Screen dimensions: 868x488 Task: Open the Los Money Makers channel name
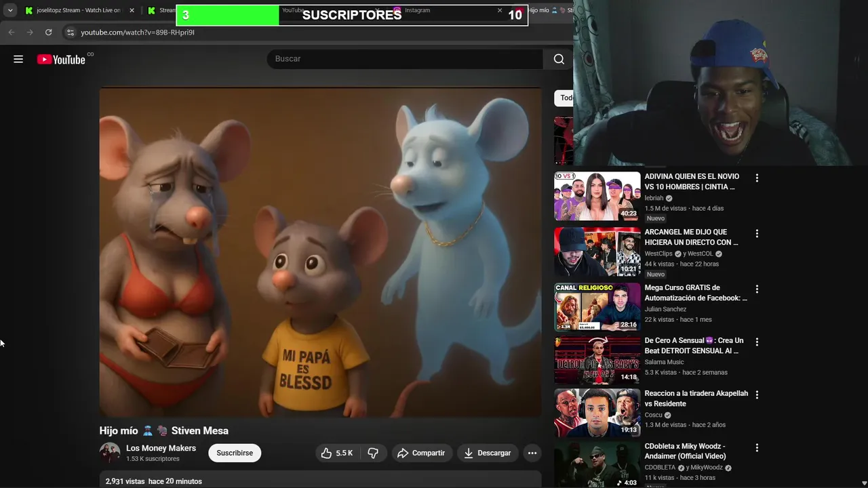pos(161,448)
